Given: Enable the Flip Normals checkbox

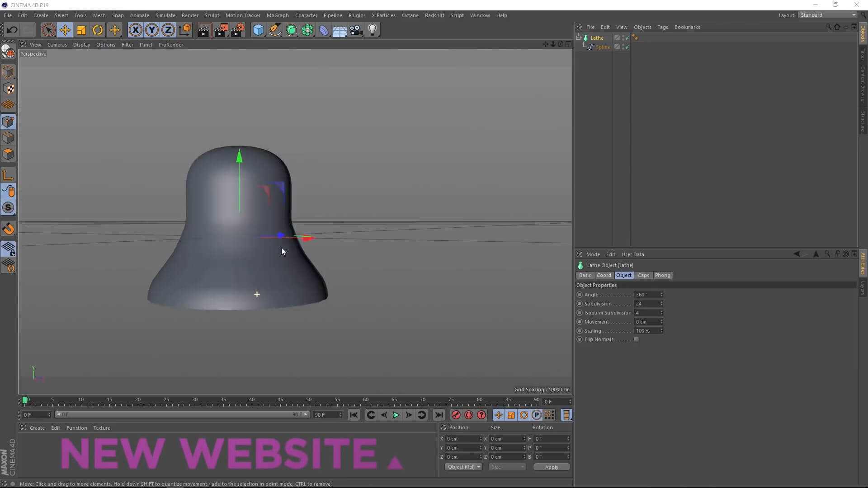Looking at the screenshot, I should [x=637, y=339].
